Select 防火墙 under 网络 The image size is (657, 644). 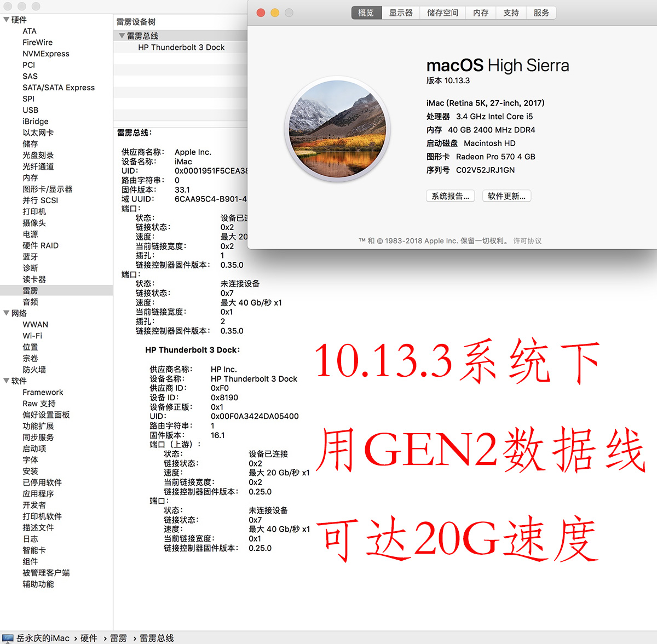pos(34,370)
